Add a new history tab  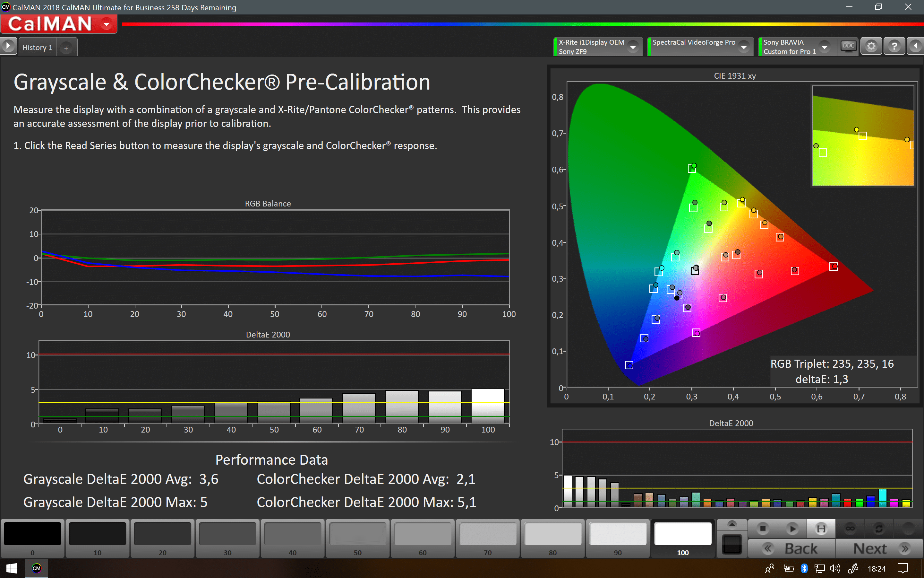click(x=66, y=48)
